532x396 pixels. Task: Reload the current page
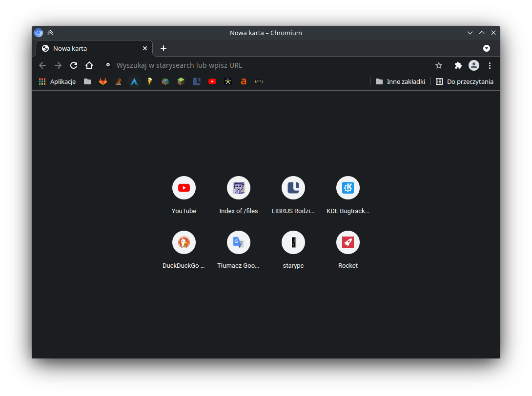[x=74, y=65]
